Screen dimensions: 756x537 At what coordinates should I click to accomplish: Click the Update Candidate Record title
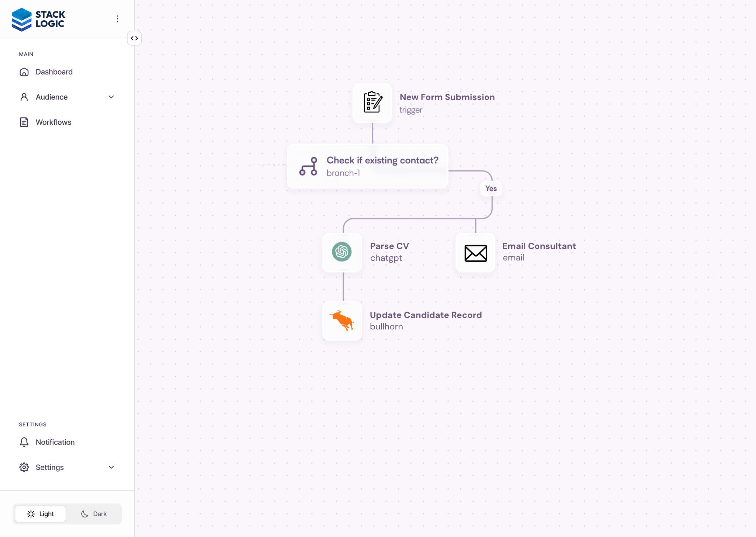pos(426,315)
